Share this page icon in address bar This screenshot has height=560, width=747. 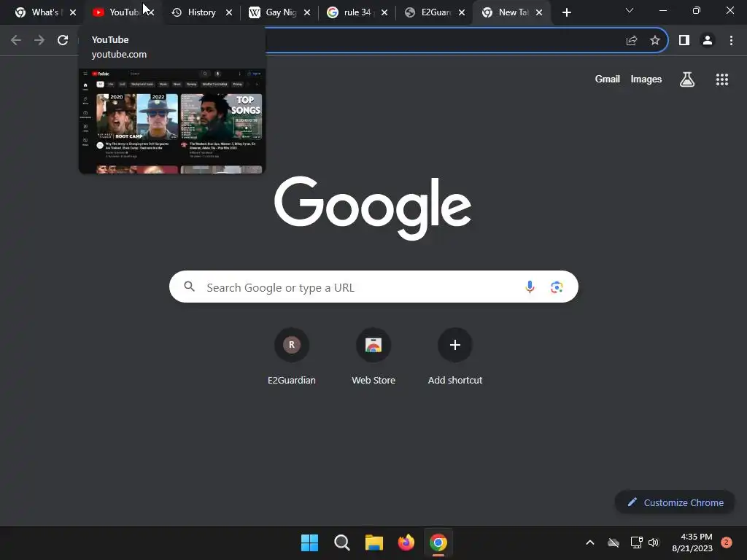pos(632,41)
